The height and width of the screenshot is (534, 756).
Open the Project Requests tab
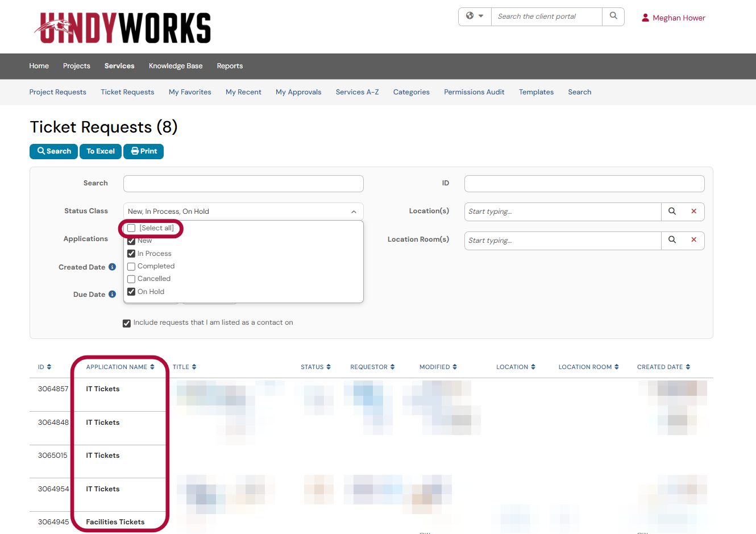pos(58,92)
